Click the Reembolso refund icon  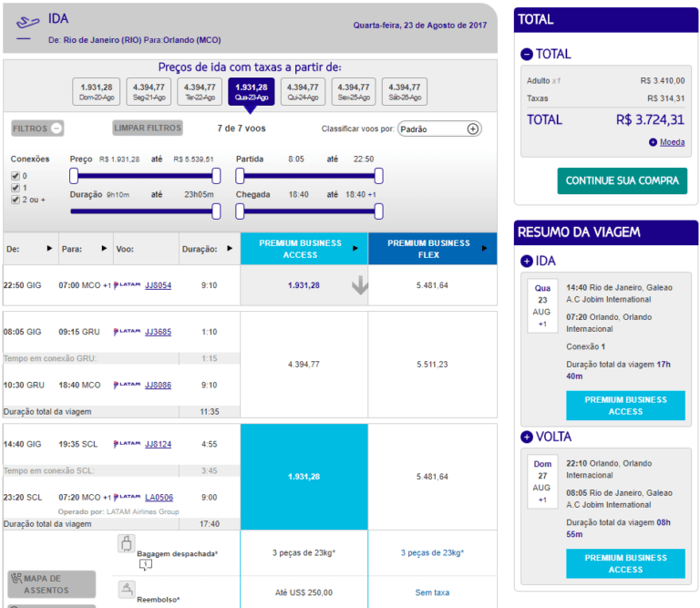(127, 590)
